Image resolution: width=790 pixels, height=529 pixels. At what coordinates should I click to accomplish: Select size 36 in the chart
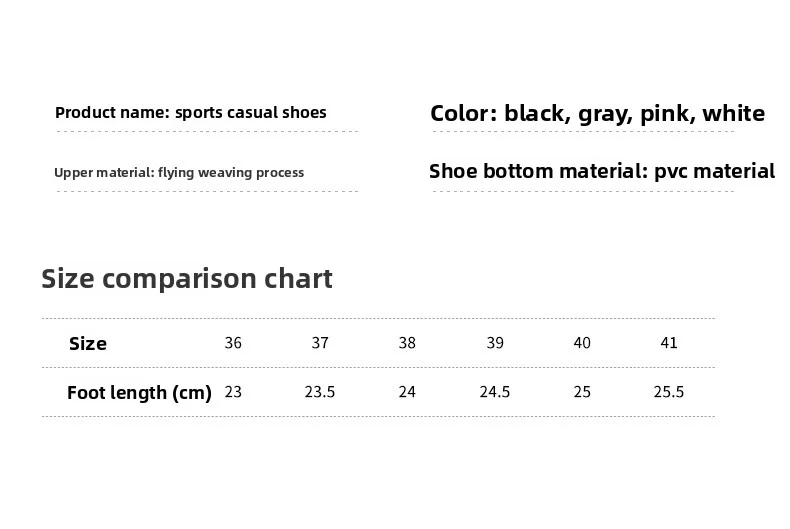click(x=233, y=343)
